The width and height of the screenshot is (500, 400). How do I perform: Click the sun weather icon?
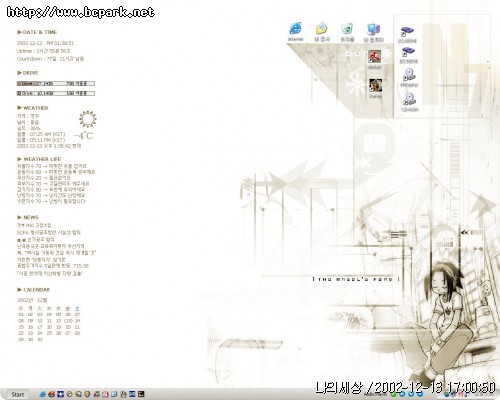pyautogui.click(x=88, y=119)
